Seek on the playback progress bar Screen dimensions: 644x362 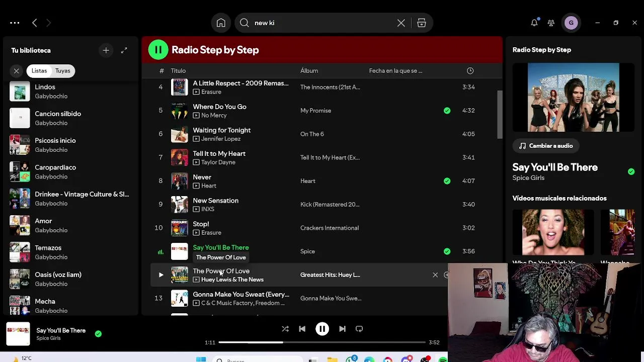[x=322, y=342]
